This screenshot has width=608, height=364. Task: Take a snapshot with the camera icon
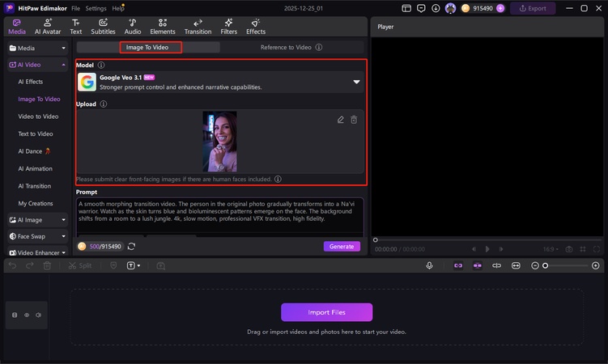coord(569,249)
